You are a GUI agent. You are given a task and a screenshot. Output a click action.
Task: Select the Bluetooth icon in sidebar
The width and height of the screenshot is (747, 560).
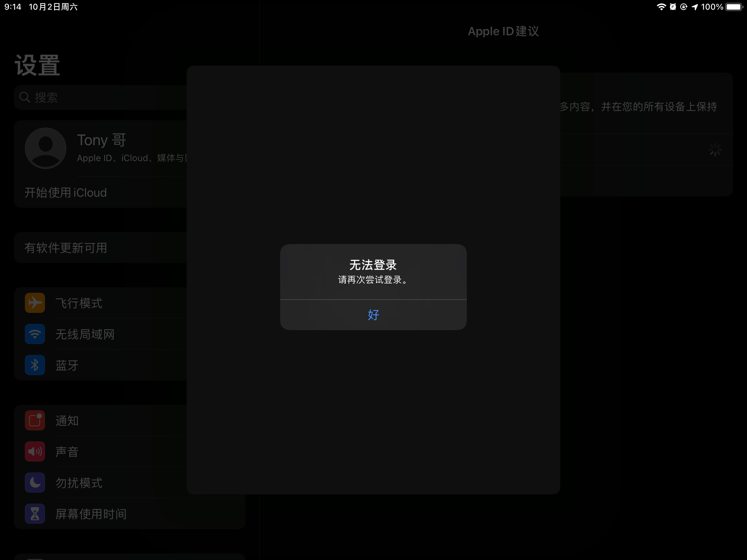point(35,365)
